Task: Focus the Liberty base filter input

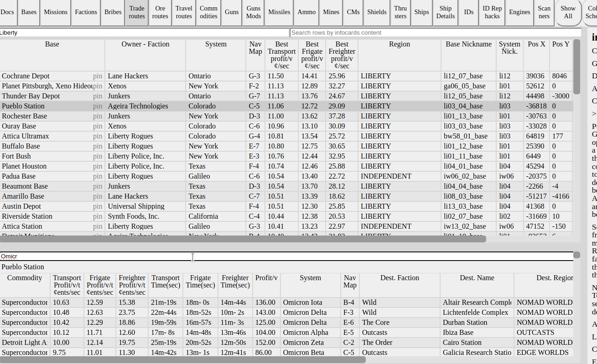Action: tap(144, 33)
